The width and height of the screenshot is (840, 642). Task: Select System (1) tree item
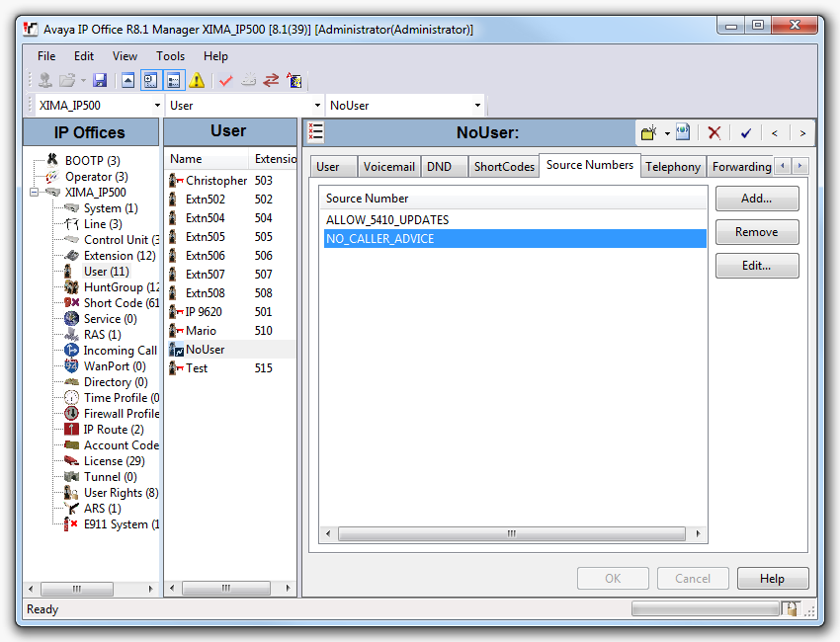click(111, 208)
